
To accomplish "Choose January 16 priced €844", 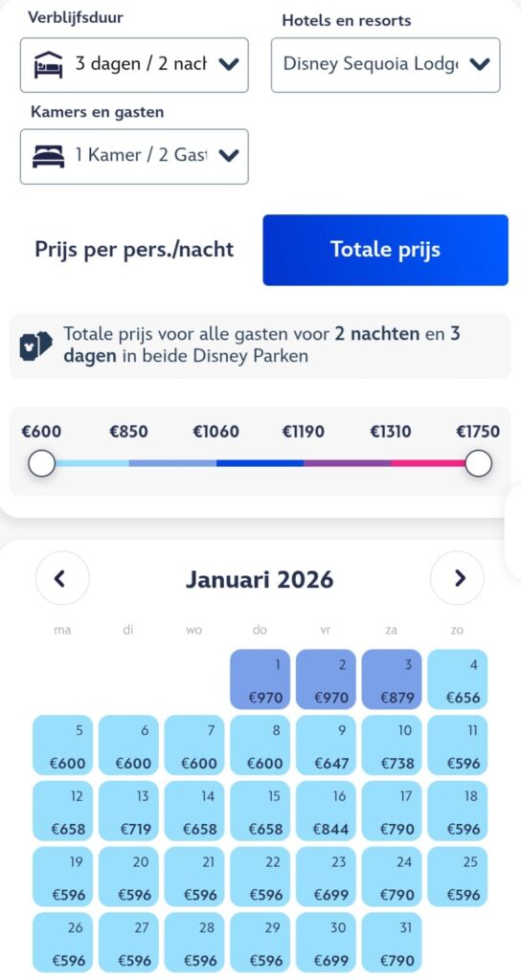I will pos(326,811).
